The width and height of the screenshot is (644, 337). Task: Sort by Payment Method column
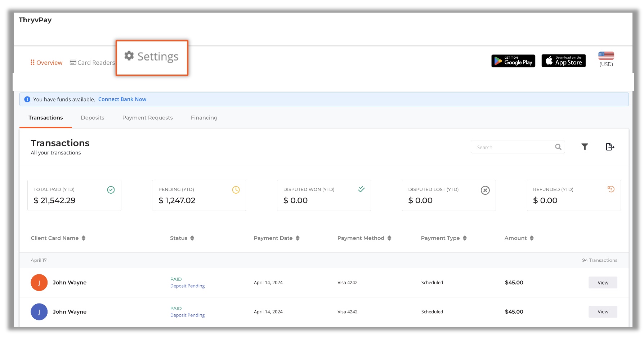click(x=389, y=238)
